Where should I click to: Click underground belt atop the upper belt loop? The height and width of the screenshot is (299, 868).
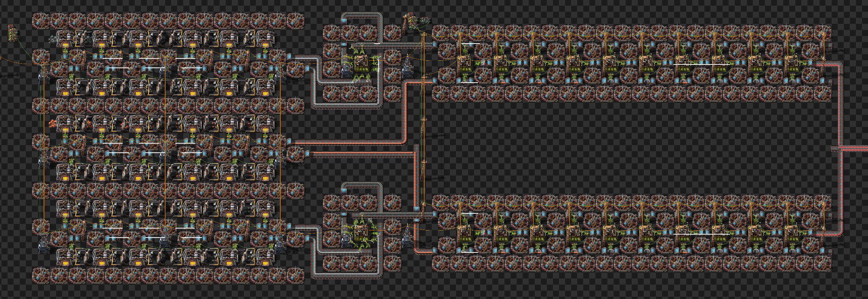(344, 21)
